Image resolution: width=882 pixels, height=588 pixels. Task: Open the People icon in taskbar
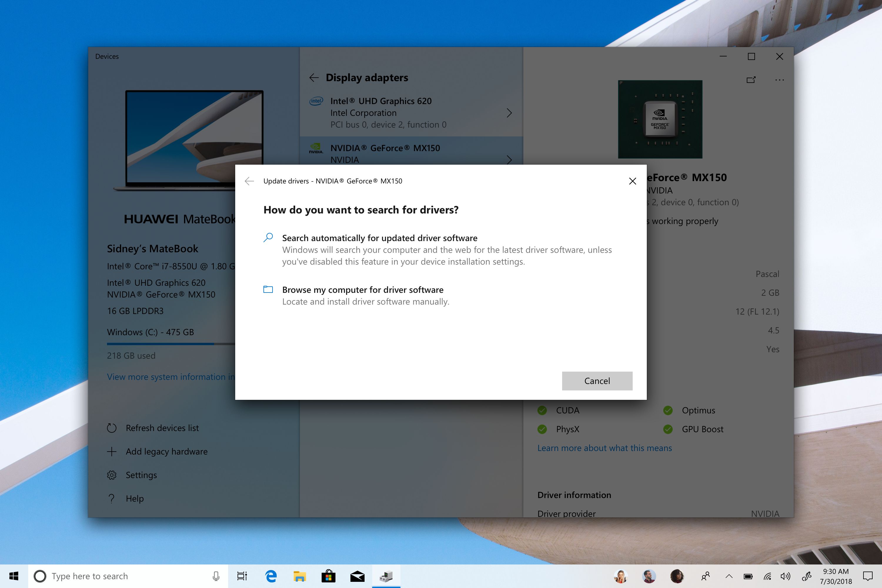[705, 576]
